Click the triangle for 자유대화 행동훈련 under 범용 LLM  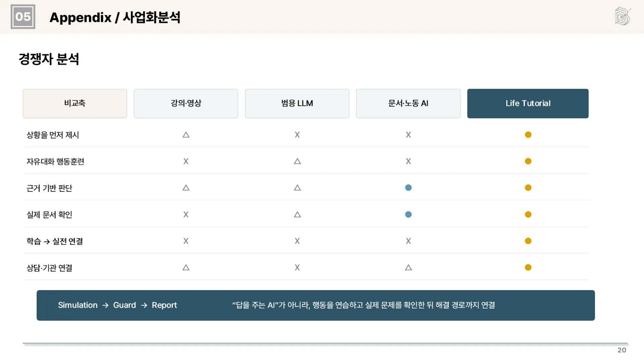coord(297,161)
